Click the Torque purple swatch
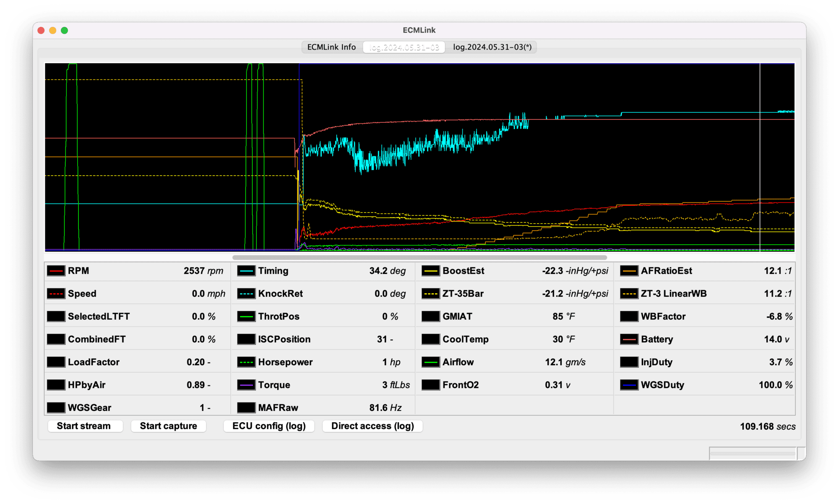This screenshot has height=504, width=839. (246, 385)
